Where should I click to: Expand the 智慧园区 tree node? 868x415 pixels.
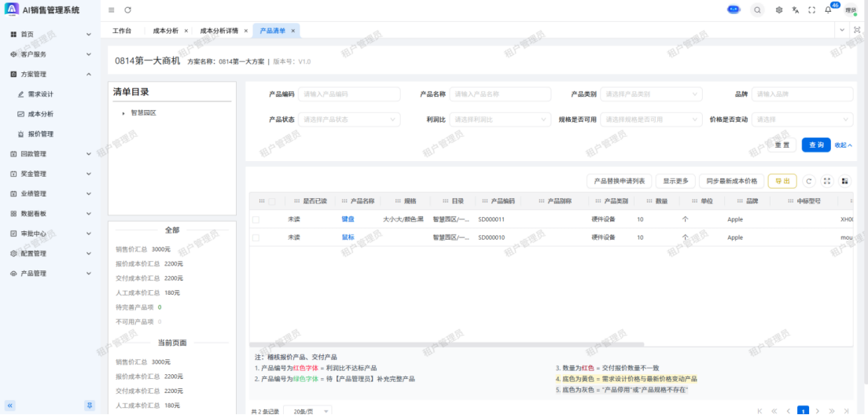point(123,113)
